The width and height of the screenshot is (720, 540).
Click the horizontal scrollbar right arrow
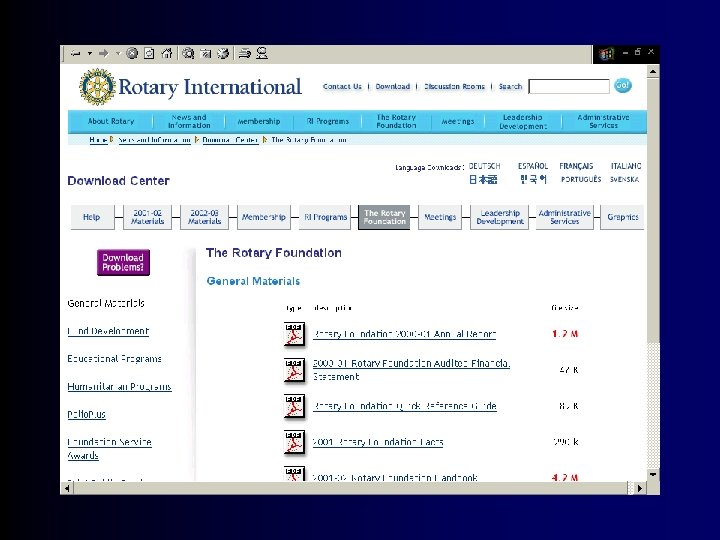639,488
